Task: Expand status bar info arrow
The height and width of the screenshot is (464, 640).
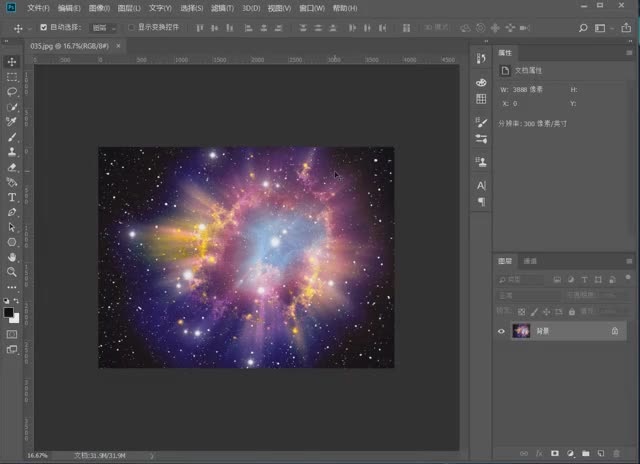Action: 151,456
